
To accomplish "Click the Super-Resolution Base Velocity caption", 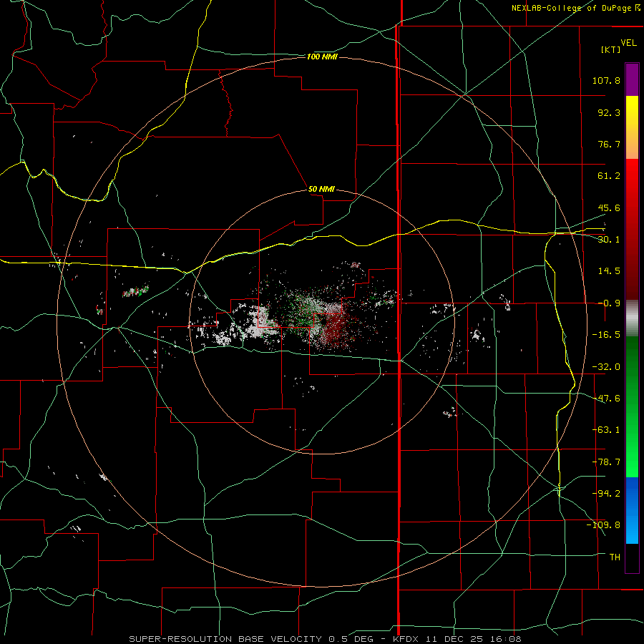I will [325, 639].
